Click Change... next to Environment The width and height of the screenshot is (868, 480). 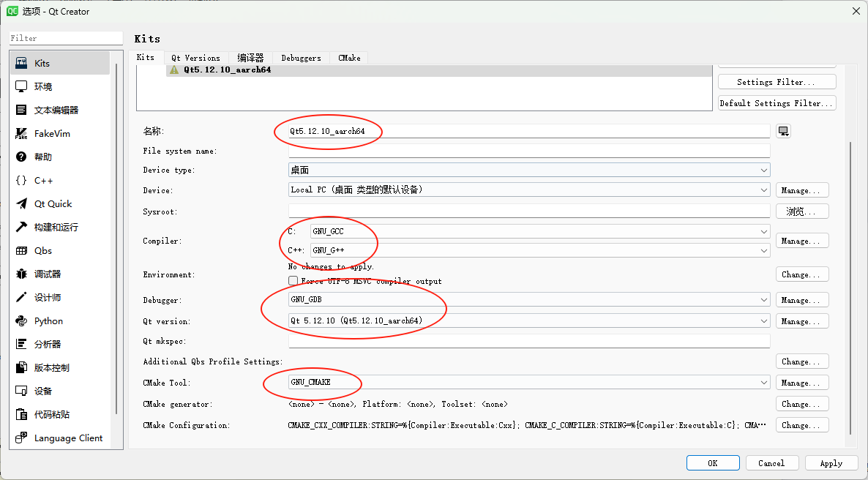click(802, 274)
